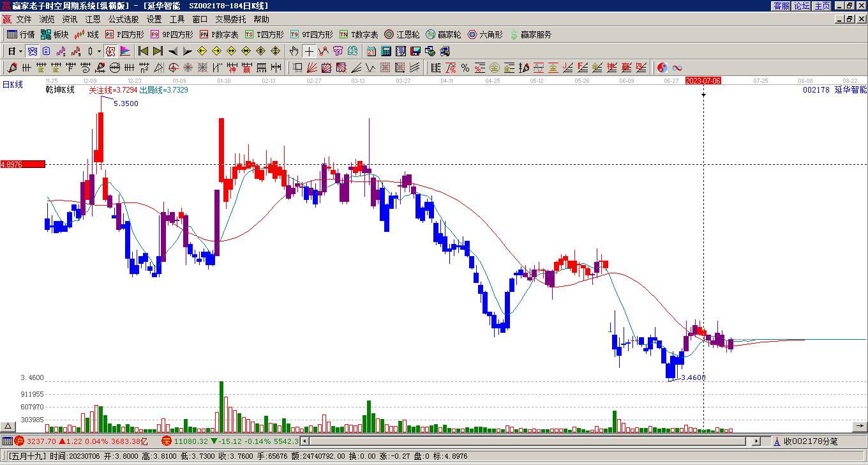868x465 pixels.
Task: Open the calculator icon
Action: coord(386,51)
